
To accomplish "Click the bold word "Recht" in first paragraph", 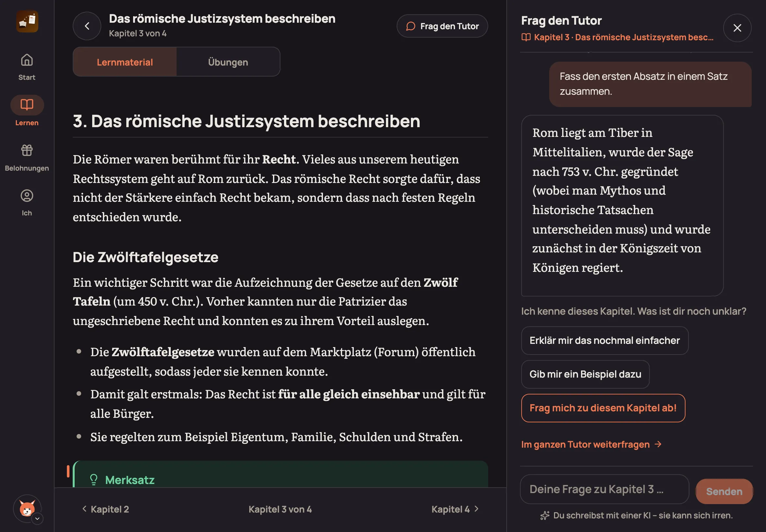I will (279, 159).
